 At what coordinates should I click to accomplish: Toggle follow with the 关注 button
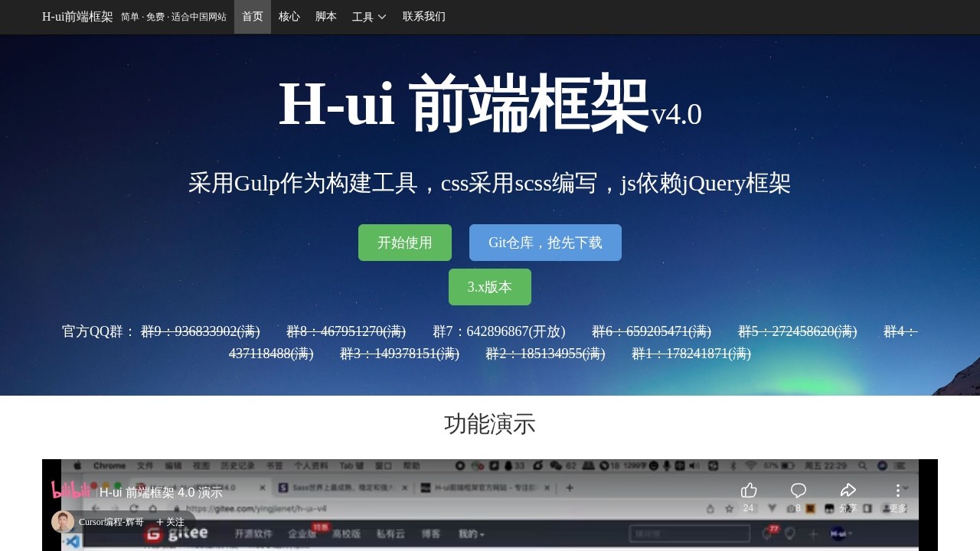pos(172,521)
